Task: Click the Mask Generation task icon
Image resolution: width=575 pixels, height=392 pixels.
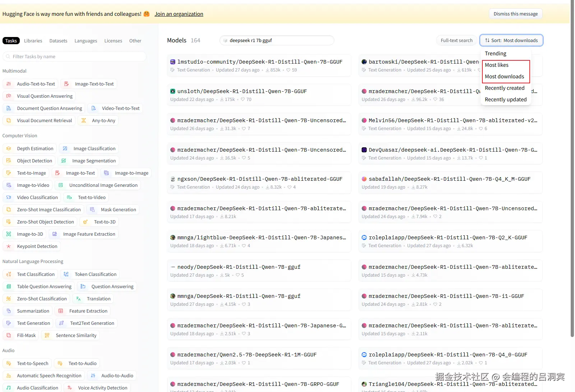Action: [92, 210]
